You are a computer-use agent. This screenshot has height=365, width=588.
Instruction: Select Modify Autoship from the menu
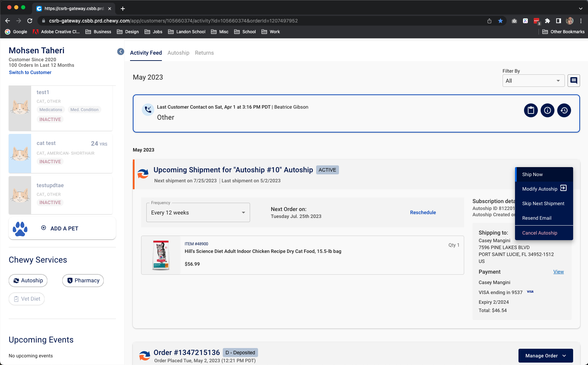point(544,189)
